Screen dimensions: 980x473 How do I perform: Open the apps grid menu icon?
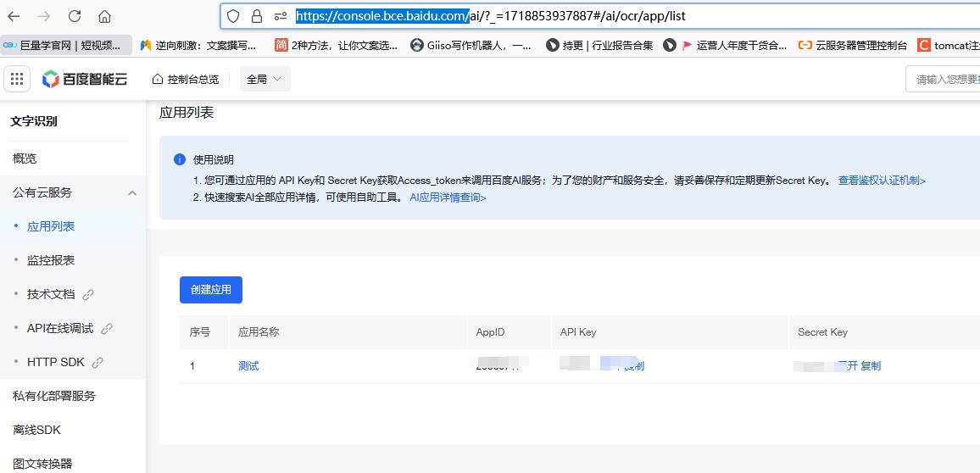pos(16,79)
